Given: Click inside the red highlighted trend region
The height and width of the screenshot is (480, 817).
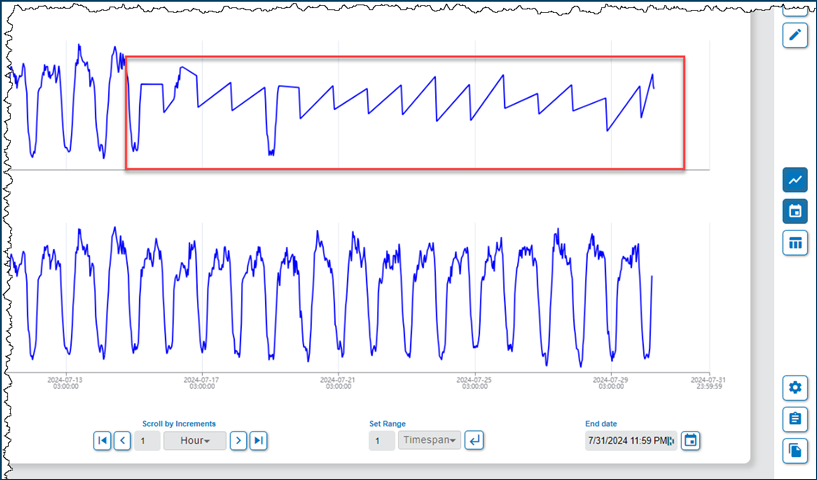Looking at the screenshot, I should 404,112.
